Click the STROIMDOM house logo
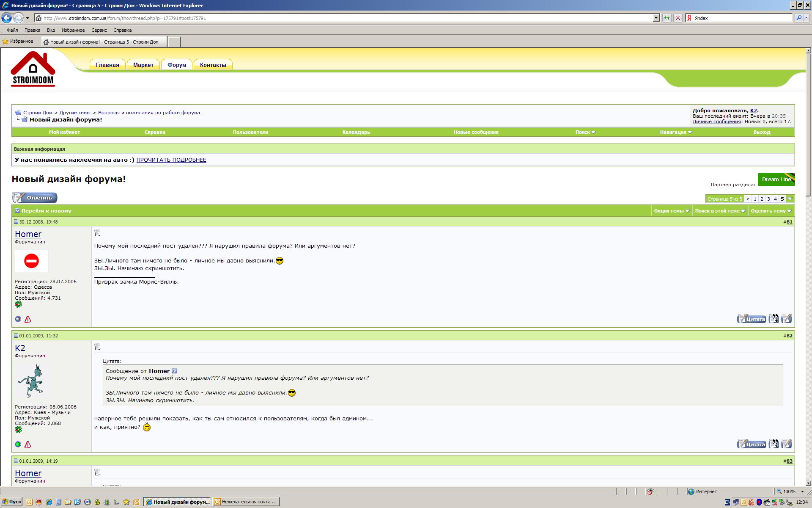 click(x=33, y=69)
